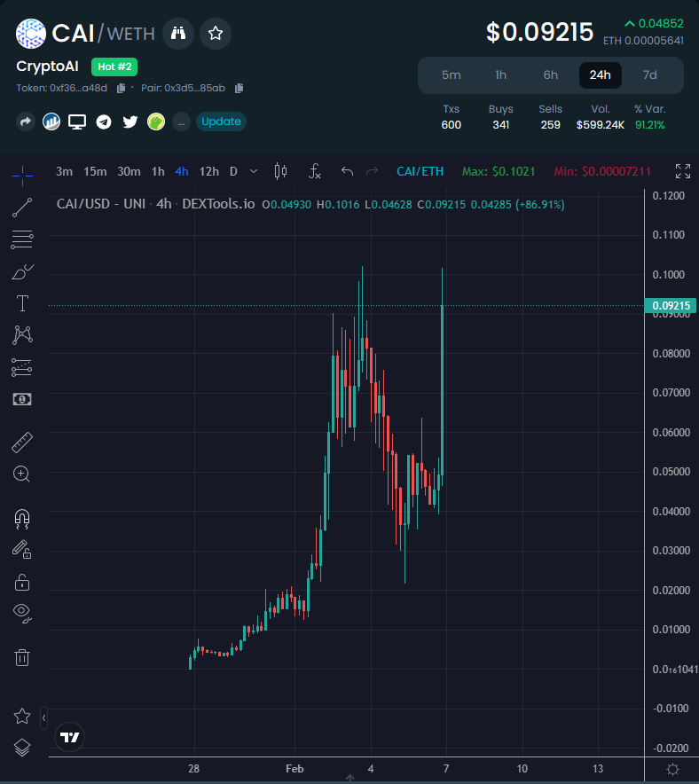Click the Update button
699x784 pixels.
pyautogui.click(x=221, y=122)
